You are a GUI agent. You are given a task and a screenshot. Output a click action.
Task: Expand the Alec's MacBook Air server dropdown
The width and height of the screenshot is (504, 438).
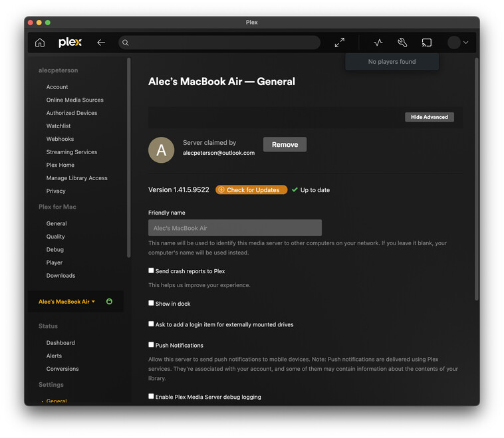pos(66,302)
